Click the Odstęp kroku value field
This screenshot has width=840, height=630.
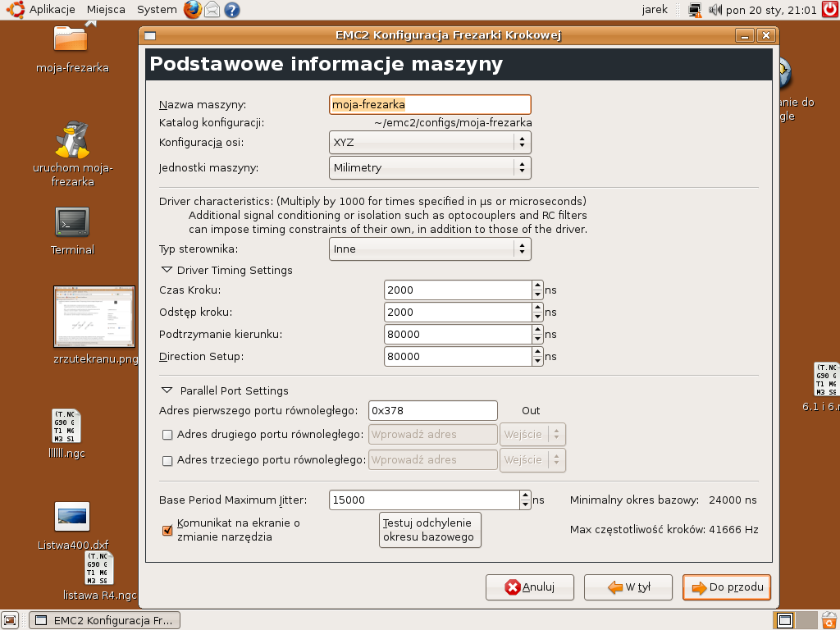pyautogui.click(x=458, y=313)
